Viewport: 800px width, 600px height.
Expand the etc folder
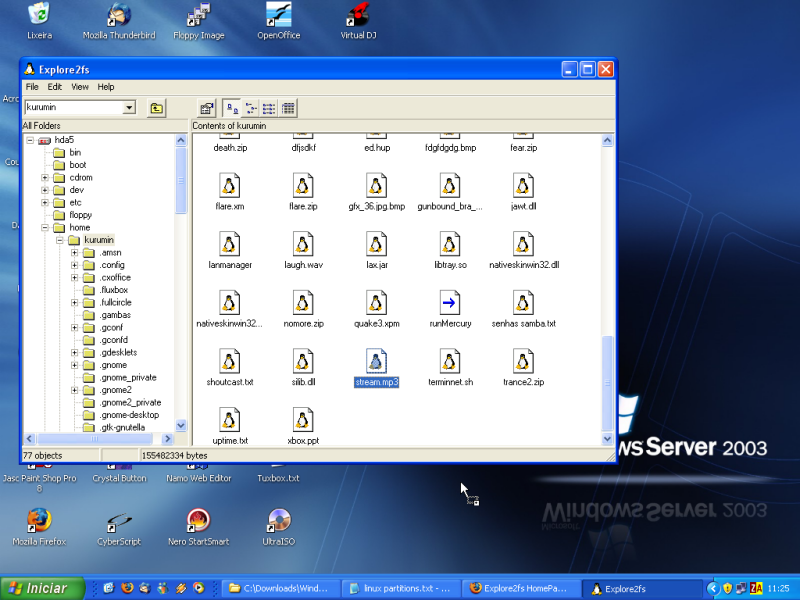[x=45, y=203]
